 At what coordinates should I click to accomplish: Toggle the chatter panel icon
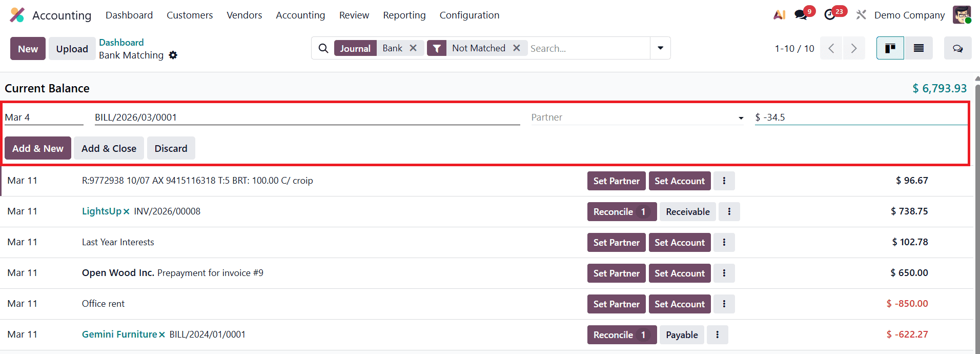pyautogui.click(x=957, y=48)
